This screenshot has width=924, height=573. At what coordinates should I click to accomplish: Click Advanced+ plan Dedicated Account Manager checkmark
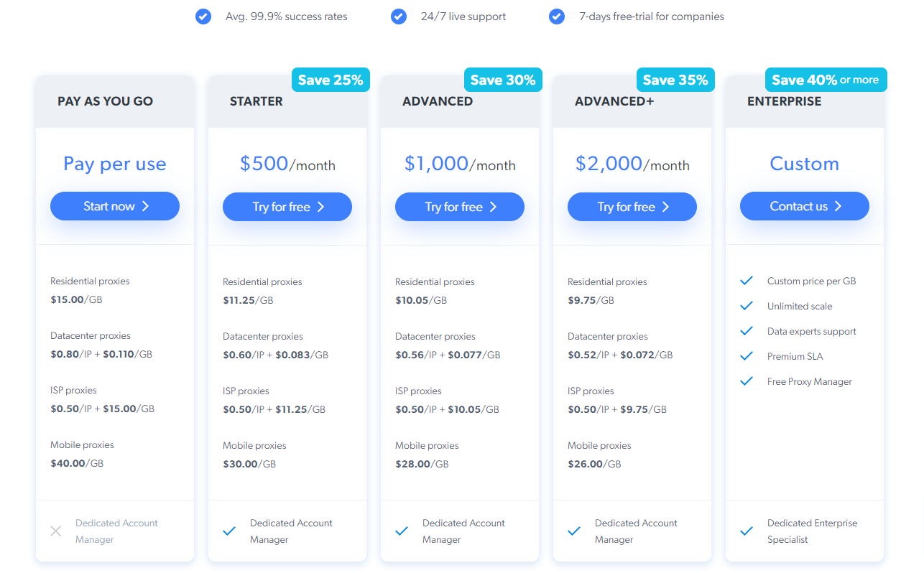click(x=574, y=531)
